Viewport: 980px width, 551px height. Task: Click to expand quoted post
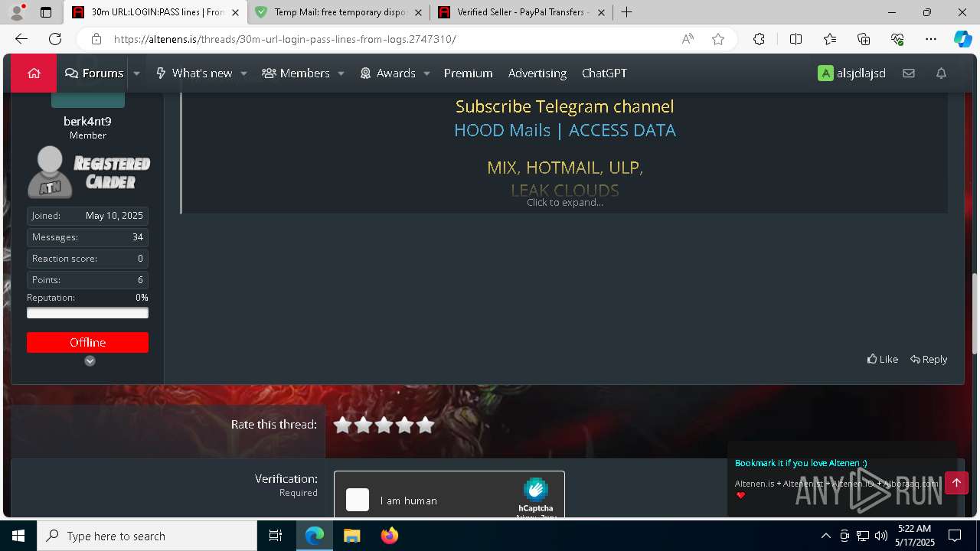[565, 202]
